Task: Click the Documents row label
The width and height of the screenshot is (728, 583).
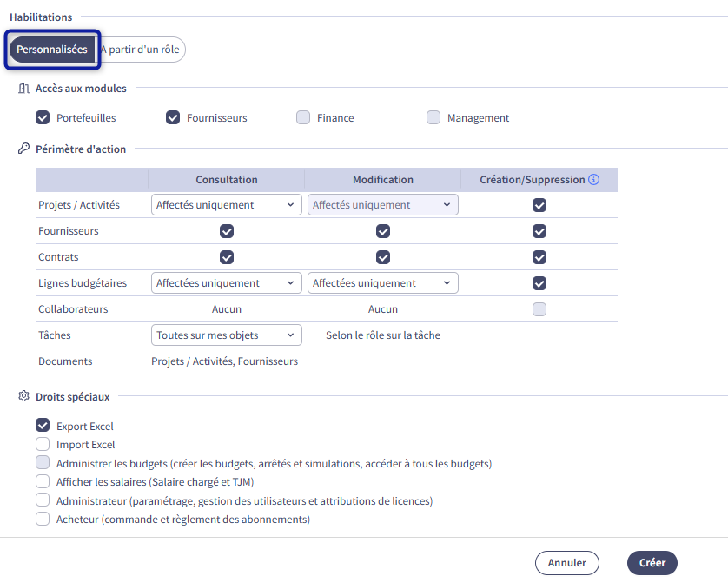Action: [x=65, y=361]
